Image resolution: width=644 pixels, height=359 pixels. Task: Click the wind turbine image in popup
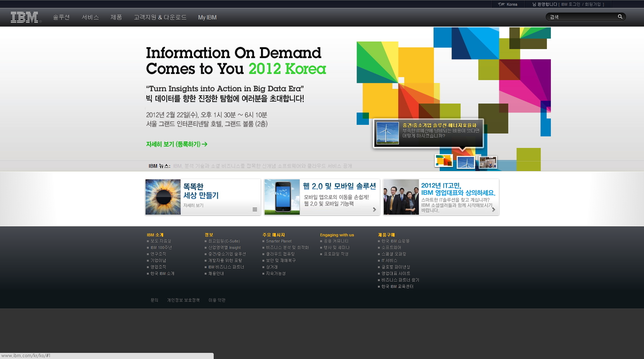pyautogui.click(x=388, y=133)
